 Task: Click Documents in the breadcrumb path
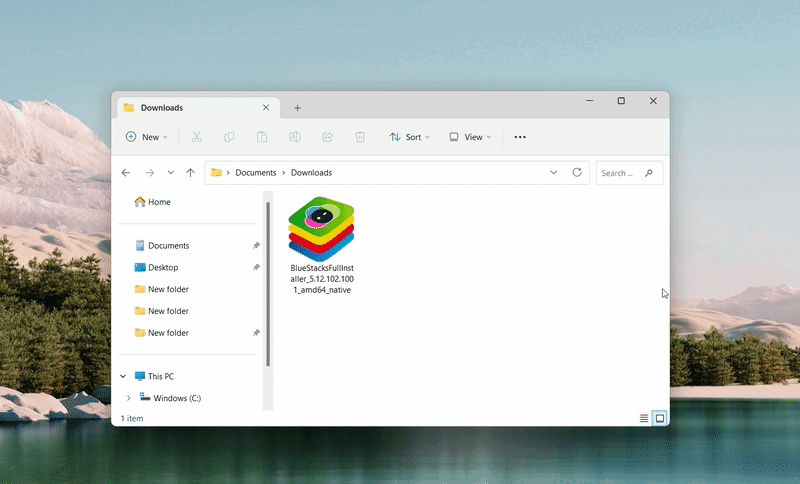[256, 173]
